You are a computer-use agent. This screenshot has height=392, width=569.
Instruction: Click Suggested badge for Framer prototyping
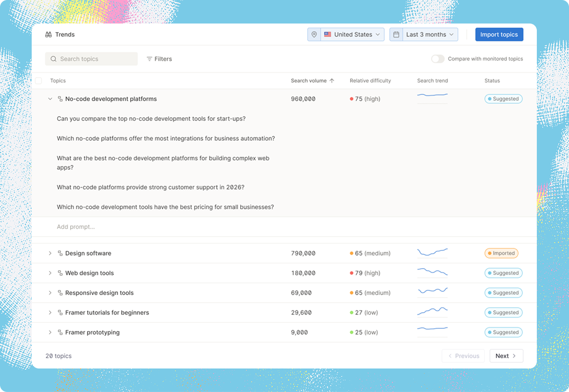tap(503, 332)
